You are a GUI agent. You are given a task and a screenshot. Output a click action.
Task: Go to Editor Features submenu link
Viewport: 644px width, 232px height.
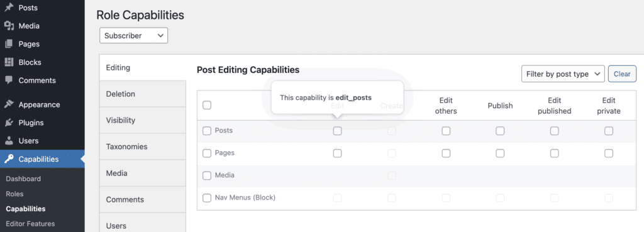click(x=30, y=224)
